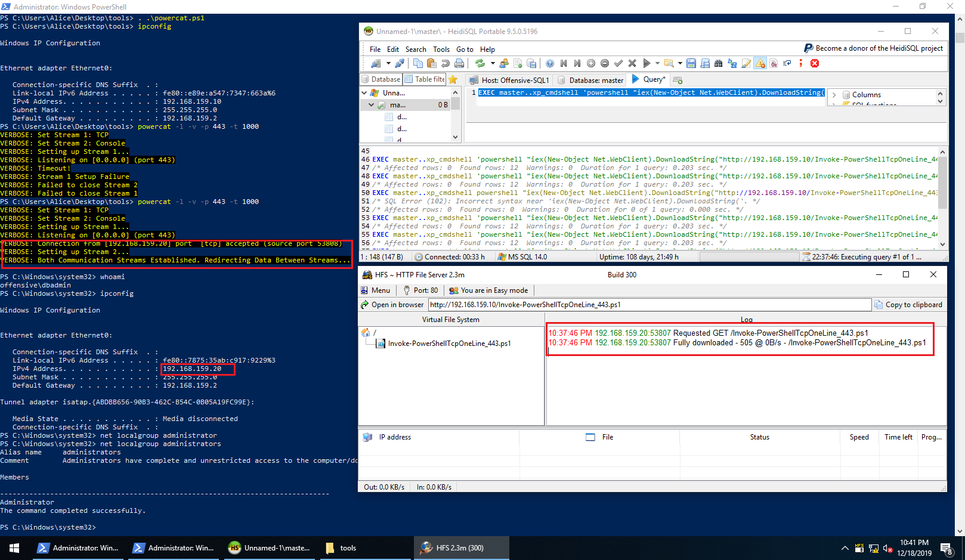Click the Copy icon in HeidiSQL toolbar
Viewport: 965px width, 560px height.
click(417, 63)
